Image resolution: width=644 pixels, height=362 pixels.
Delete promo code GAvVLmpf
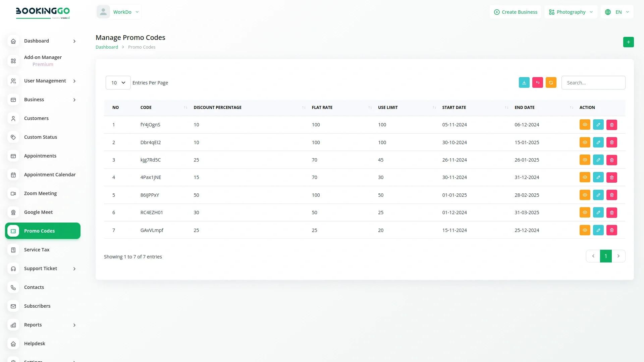point(611,230)
